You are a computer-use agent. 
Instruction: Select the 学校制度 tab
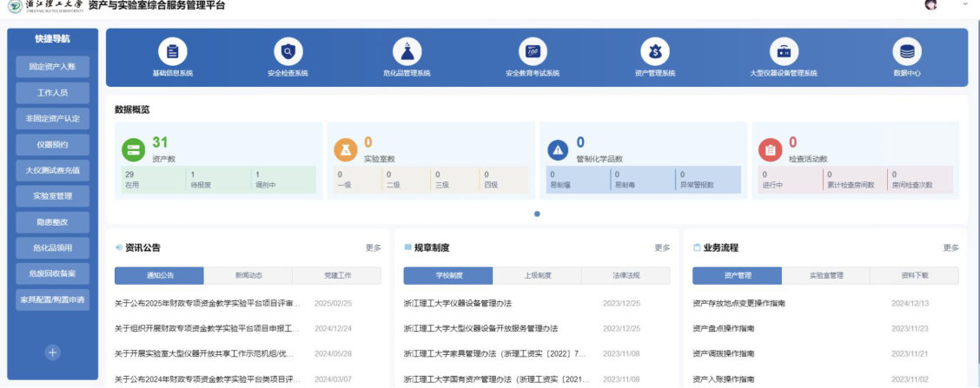coord(448,275)
